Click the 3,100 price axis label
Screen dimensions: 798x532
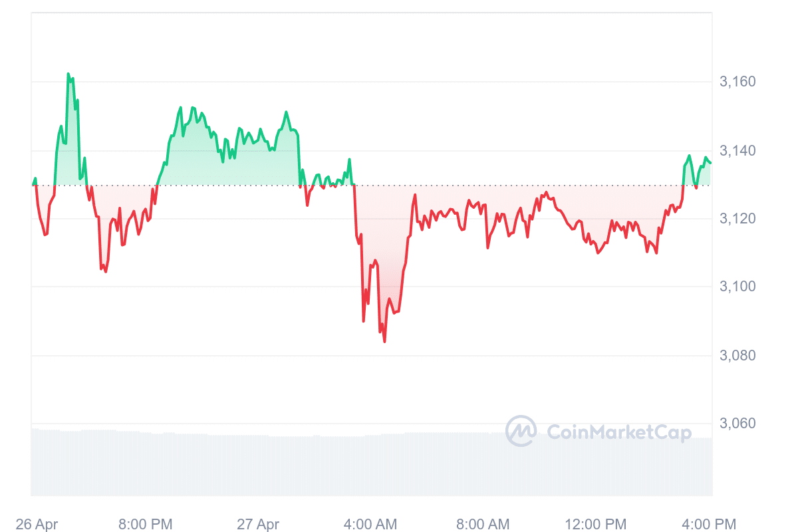coord(737,287)
